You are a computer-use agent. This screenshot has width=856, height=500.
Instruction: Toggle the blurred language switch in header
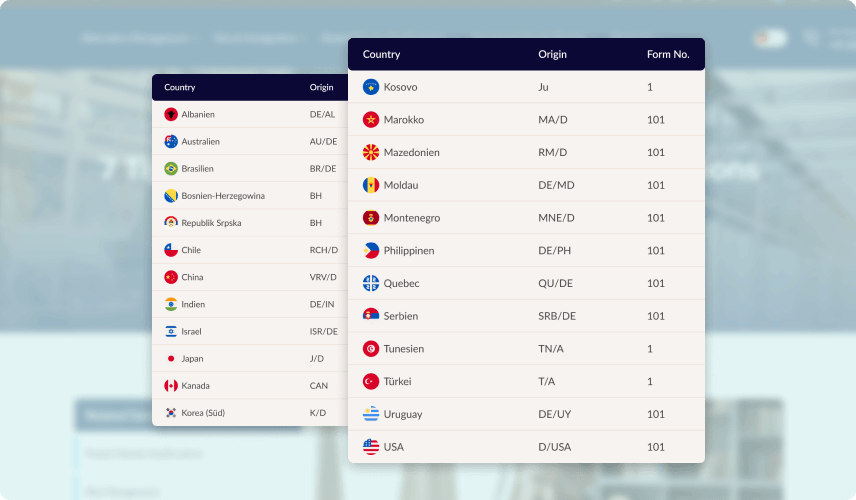(x=770, y=38)
